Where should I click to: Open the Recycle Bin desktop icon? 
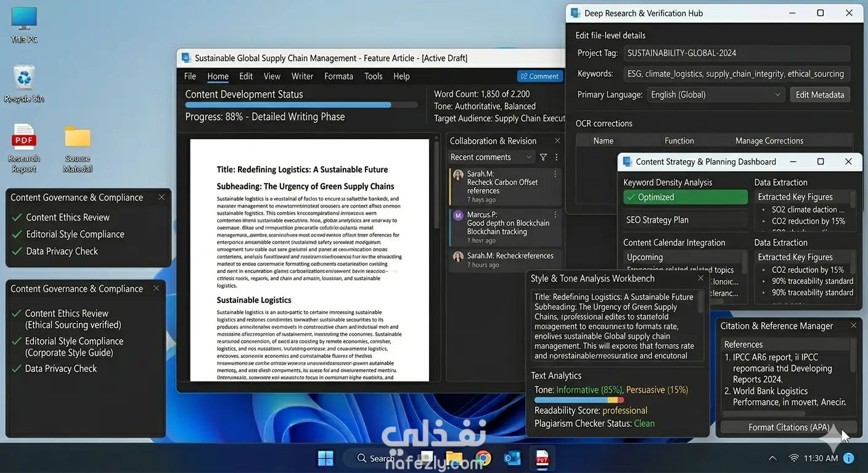point(24,84)
